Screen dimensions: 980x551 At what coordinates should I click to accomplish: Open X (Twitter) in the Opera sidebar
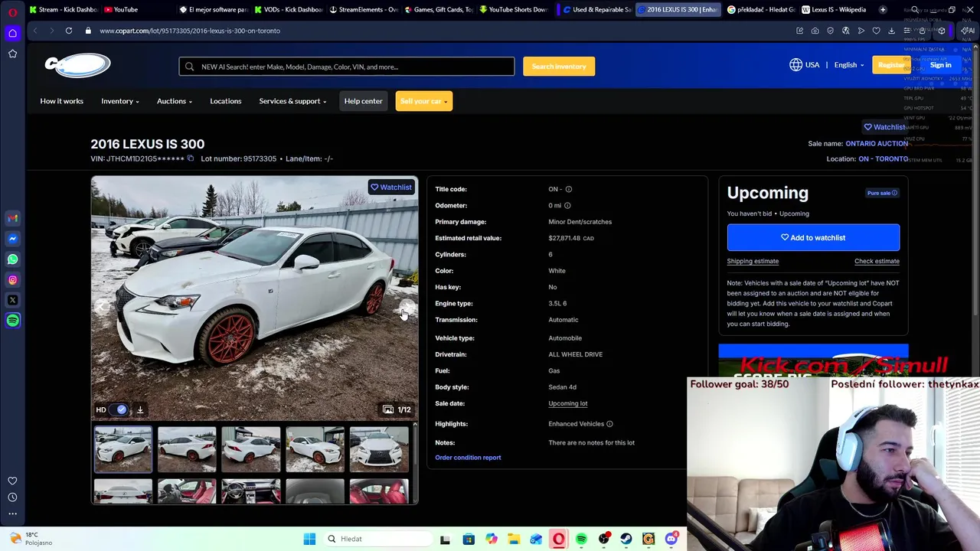tap(12, 300)
